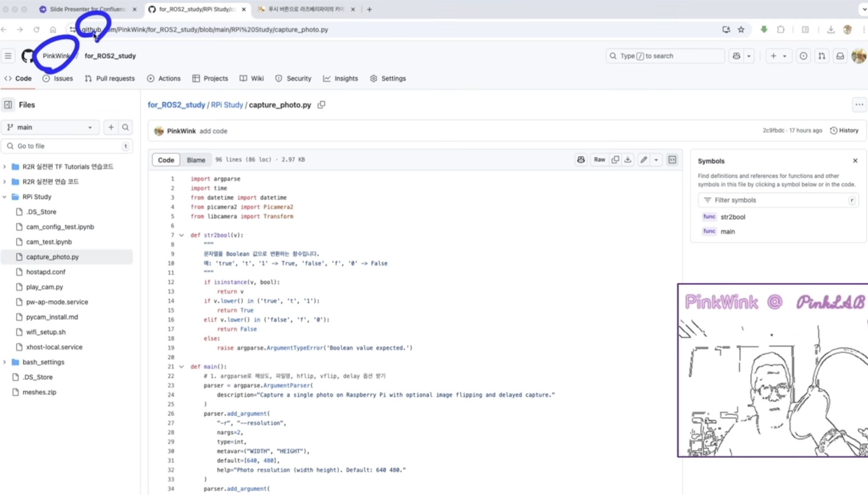Open Copilot icon in file toolbar
868x495 pixels.
pyautogui.click(x=581, y=160)
